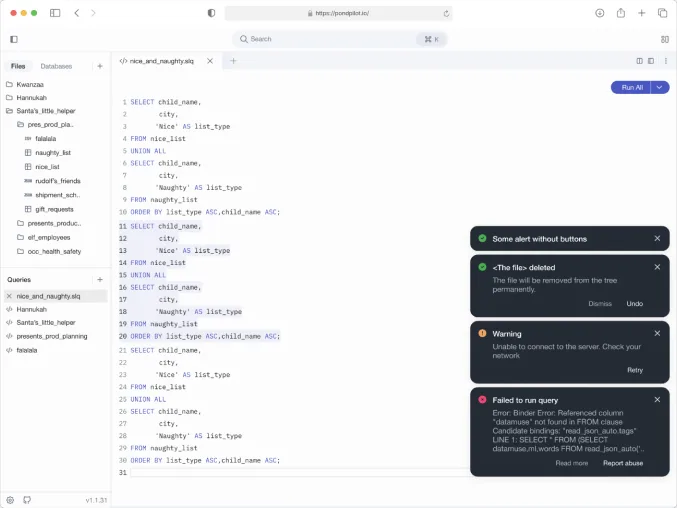The image size is (677, 508).
Task: Click the browser forward arrow
Action: (93, 13)
